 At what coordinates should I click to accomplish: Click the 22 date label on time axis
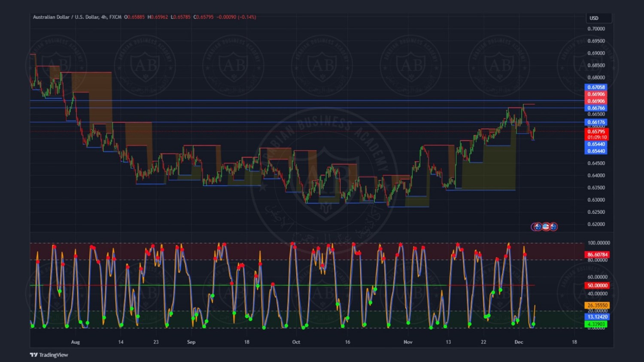coord(483,342)
